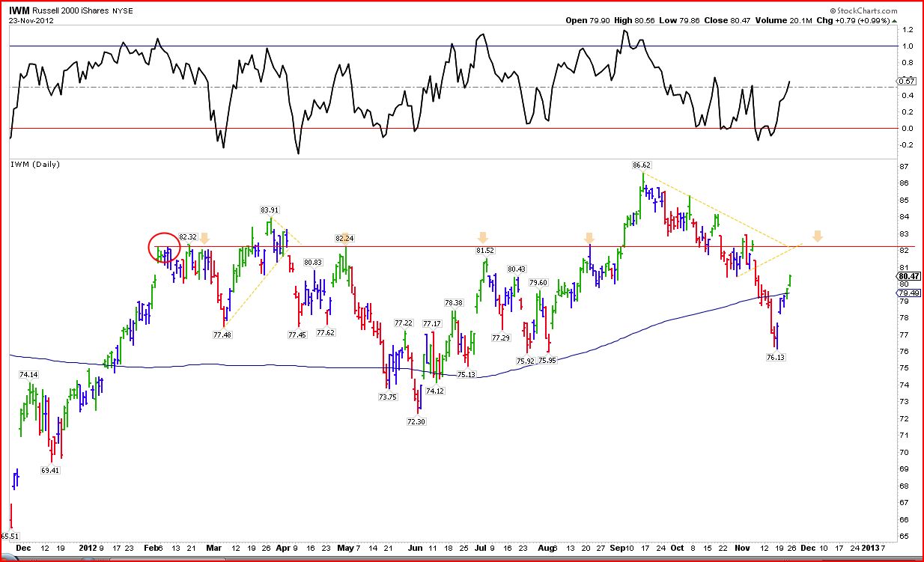Click the 77.48 low price label
924x562 pixels.
tap(222, 334)
